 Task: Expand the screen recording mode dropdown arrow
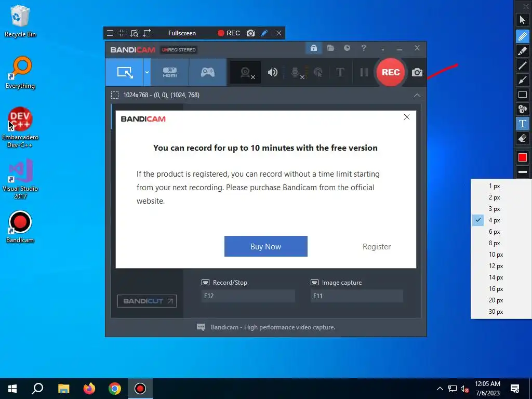(147, 72)
